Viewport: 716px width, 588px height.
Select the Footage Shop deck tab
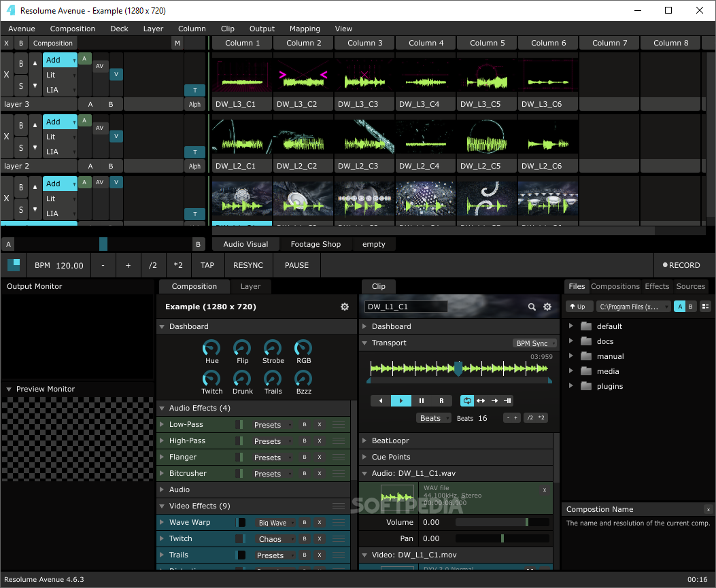316,244
